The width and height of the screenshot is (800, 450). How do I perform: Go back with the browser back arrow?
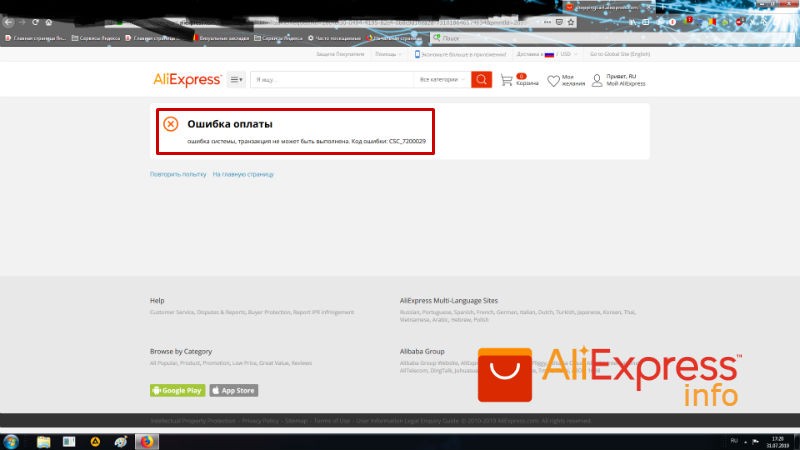(x=8, y=22)
